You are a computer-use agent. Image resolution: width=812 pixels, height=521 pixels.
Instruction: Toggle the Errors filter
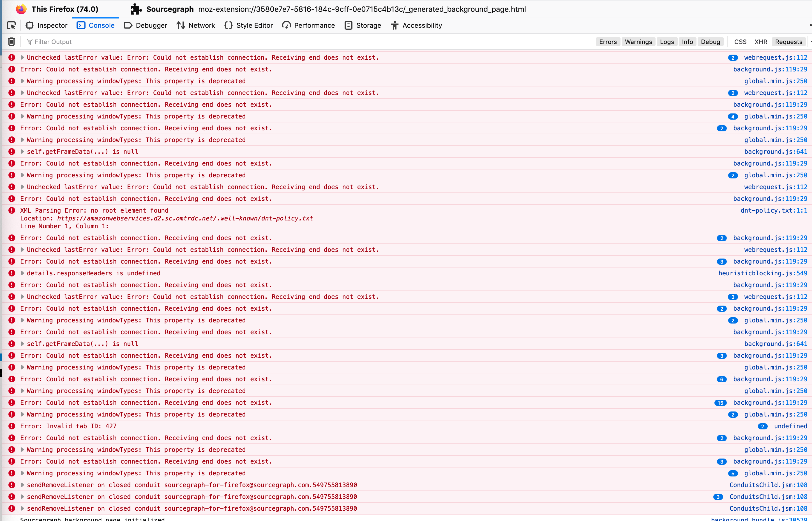point(608,42)
